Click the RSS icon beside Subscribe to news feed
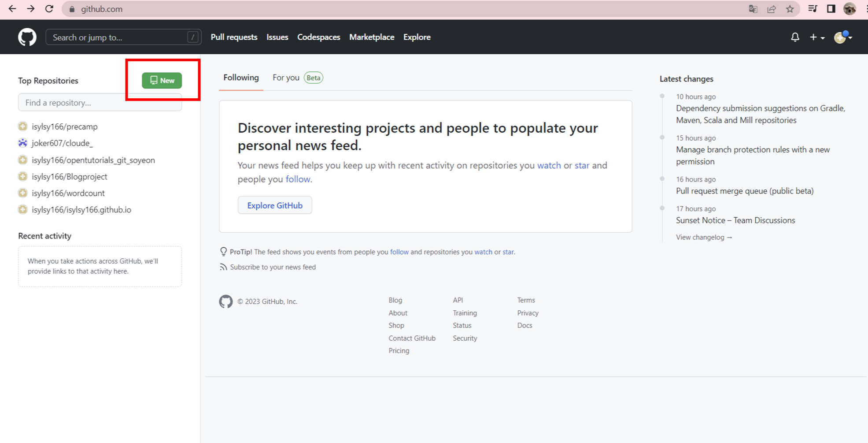 point(224,267)
